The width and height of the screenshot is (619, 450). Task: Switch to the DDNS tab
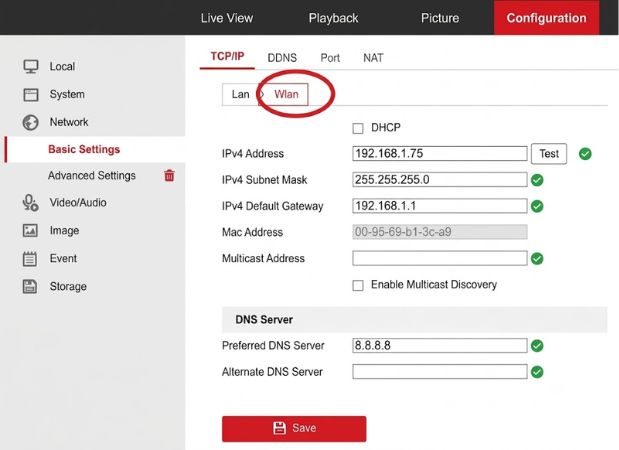pos(282,58)
